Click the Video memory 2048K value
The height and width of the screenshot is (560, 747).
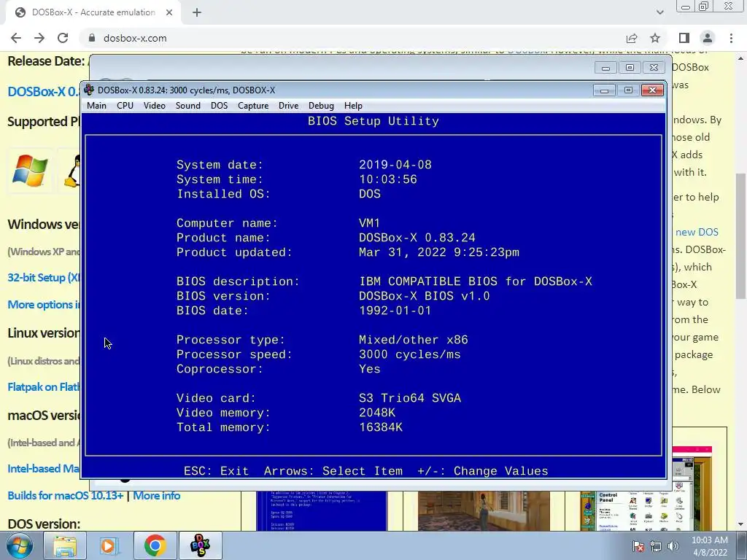(x=377, y=413)
